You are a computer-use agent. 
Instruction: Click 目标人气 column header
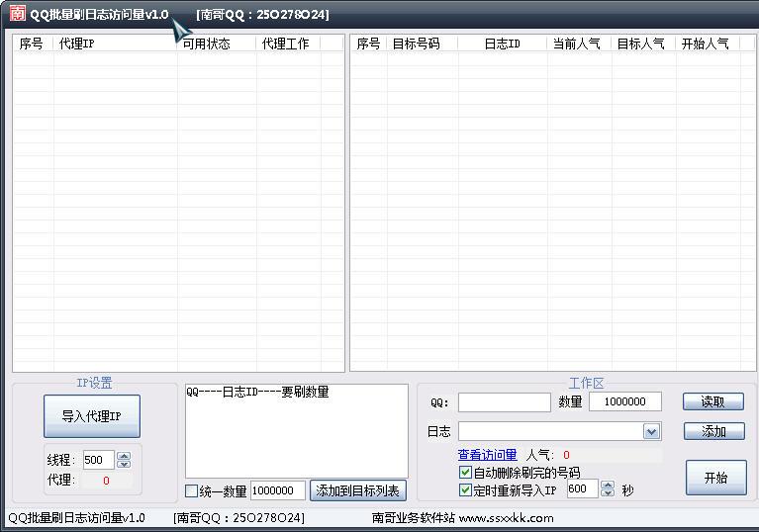pos(643,44)
